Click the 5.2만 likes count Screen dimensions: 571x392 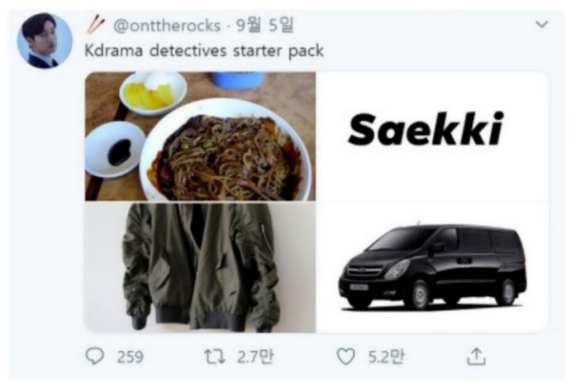(386, 357)
